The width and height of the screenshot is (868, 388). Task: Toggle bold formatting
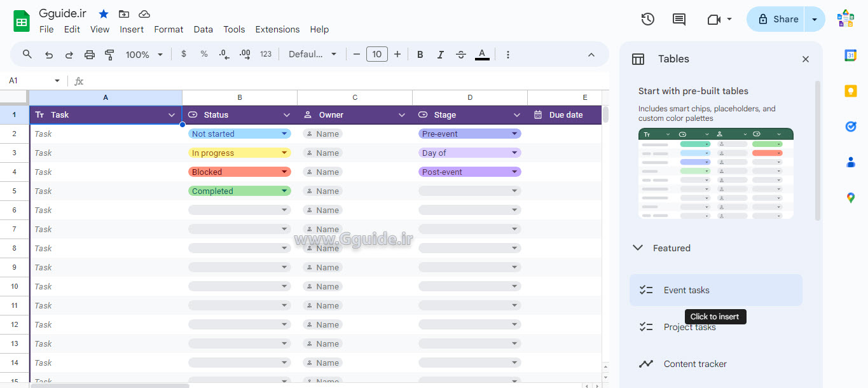[x=420, y=54]
